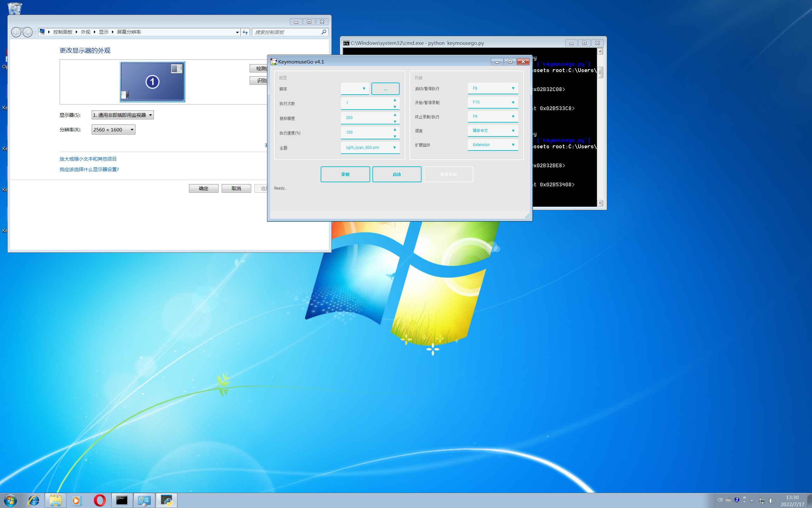812x508 pixels.
Task: Refresh the Control Panel address bar
Action: (245, 32)
